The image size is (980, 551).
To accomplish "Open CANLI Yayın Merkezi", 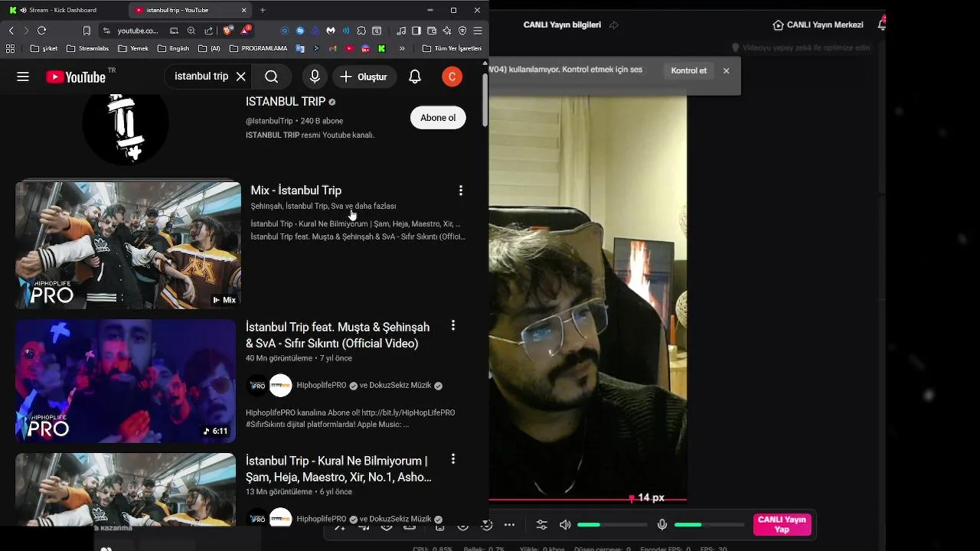I will (x=818, y=24).
